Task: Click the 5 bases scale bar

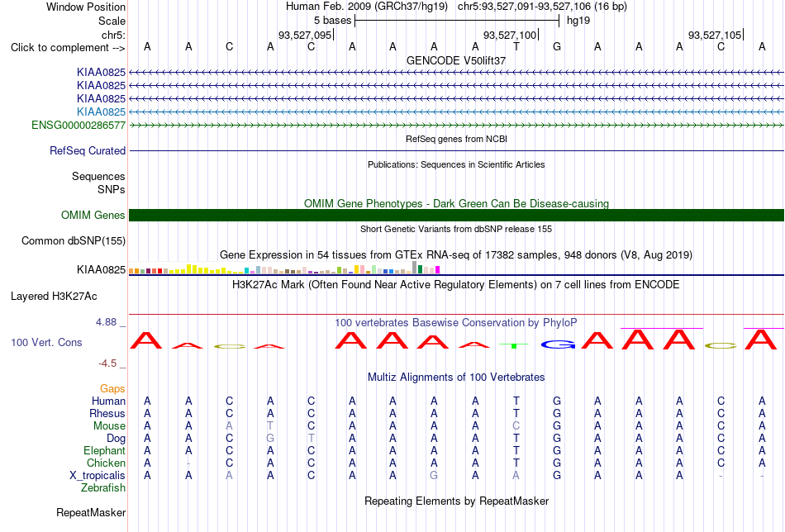Action: [457, 21]
